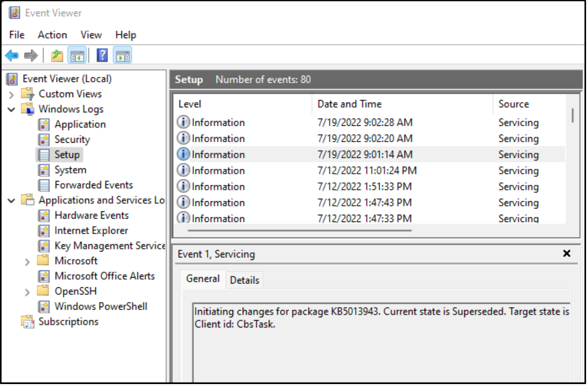
Task: Click the information icon of the 11:01:24 PM event
Action: pos(183,170)
